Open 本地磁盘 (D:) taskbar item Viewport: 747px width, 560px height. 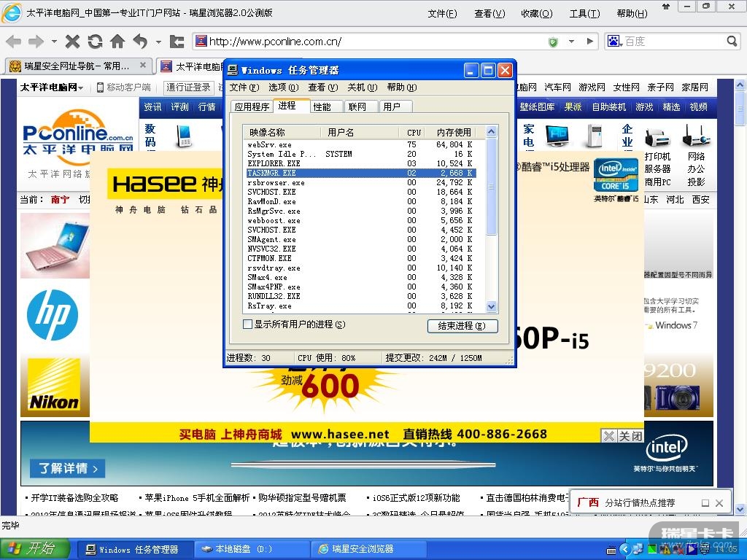[252, 549]
